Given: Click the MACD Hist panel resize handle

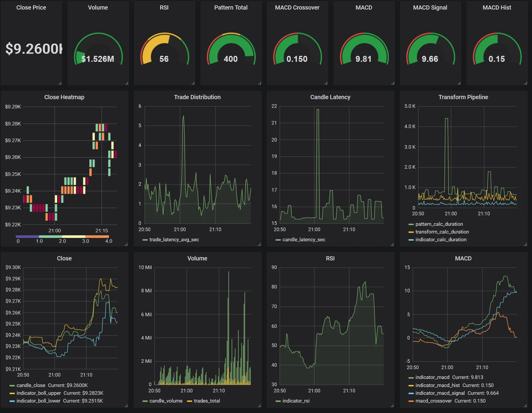Looking at the screenshot, I should coord(525,83).
